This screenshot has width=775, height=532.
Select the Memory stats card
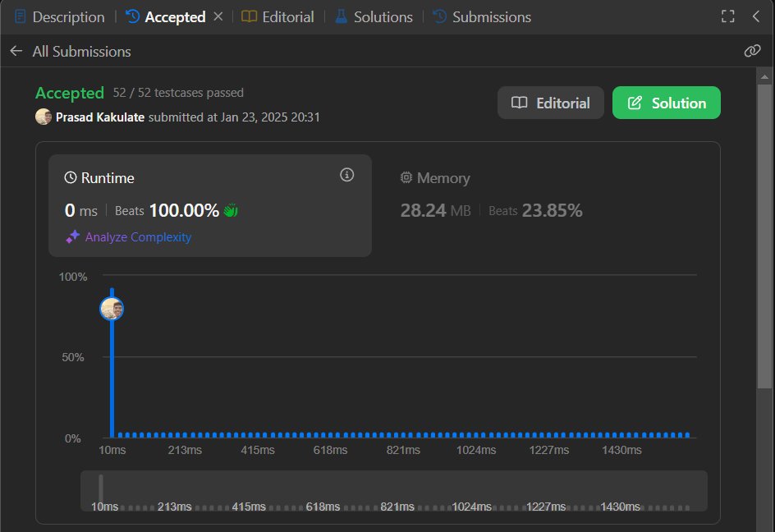coord(547,206)
